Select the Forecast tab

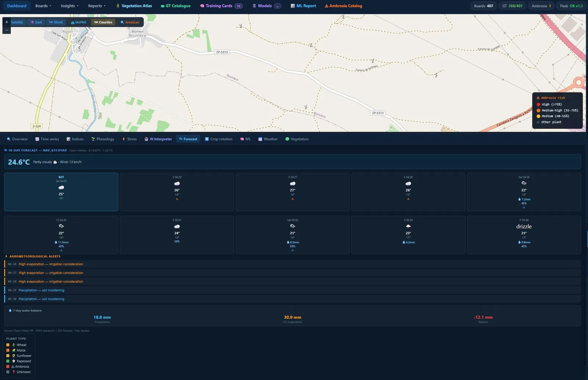pos(188,139)
